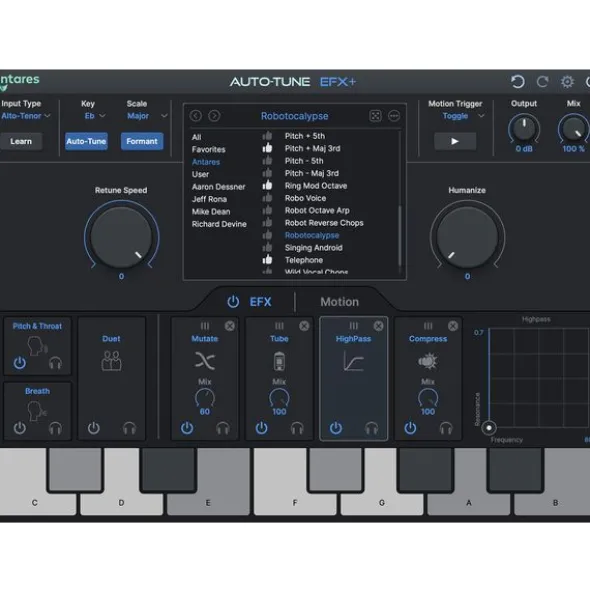Toggle the EFX section power button
The height and width of the screenshot is (591, 590).
point(233,302)
